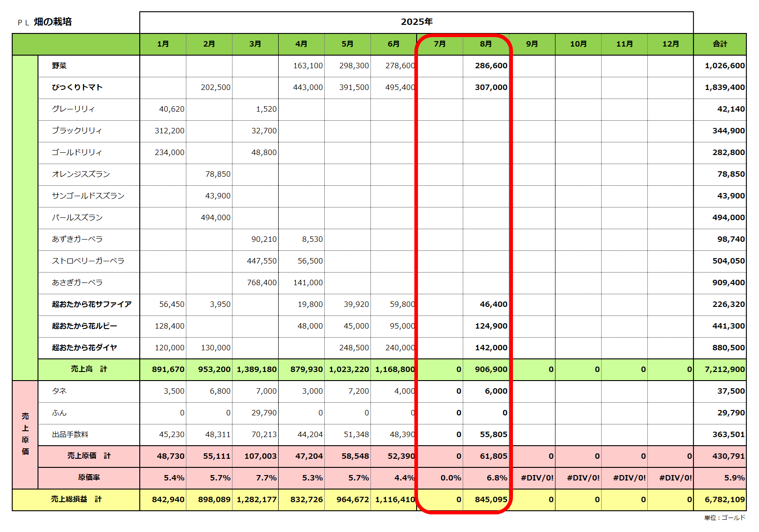This screenshot has width=759, height=532.
Task: Click the 1月 ブラックリリィ value 312,200
Action: (169, 131)
